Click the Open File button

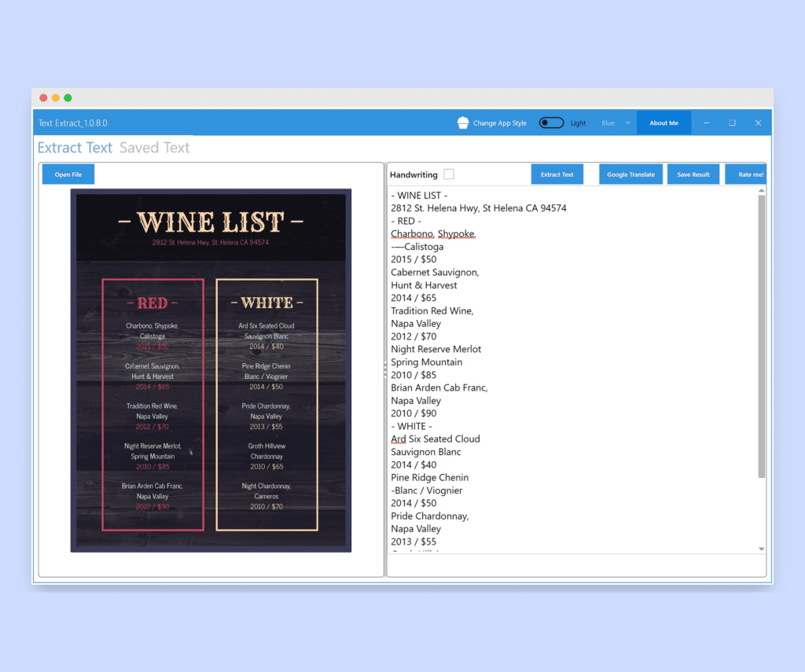(68, 174)
